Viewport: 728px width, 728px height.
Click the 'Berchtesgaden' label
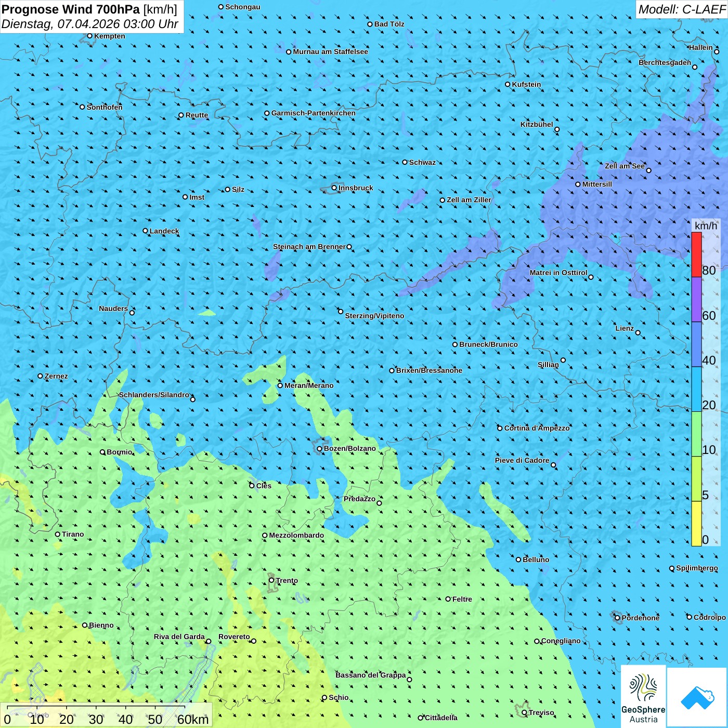point(665,62)
